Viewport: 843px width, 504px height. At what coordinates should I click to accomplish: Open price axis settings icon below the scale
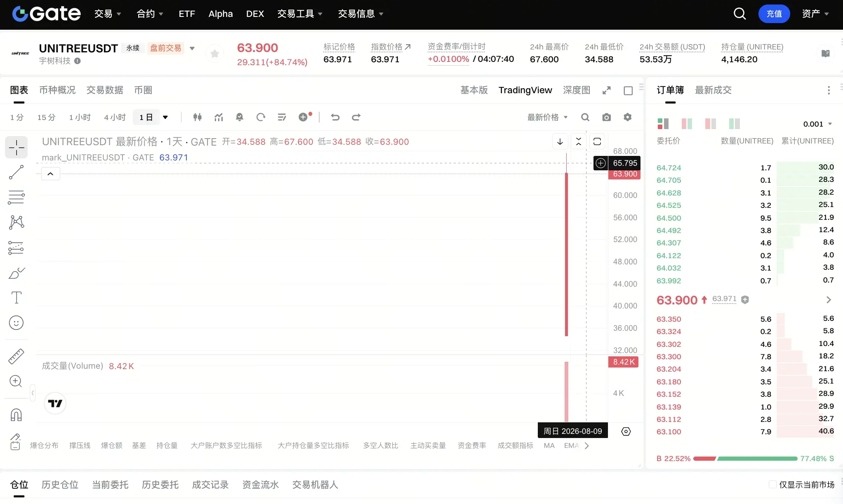(x=626, y=431)
